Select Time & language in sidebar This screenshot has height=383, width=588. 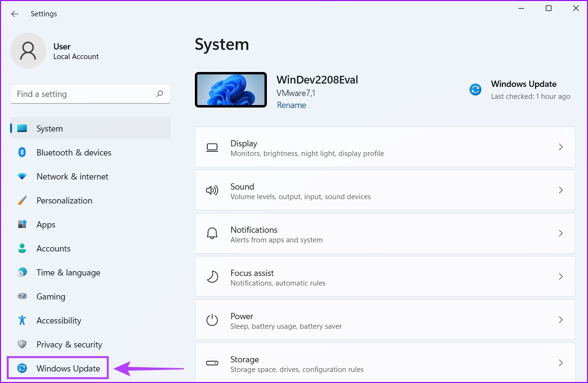pos(68,272)
